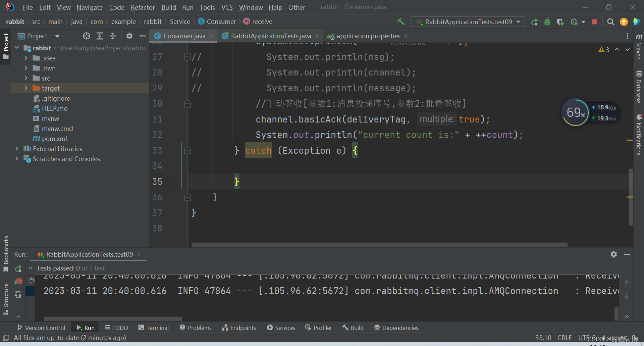This screenshot has height=346, width=644.
Task: Click the console horizontal scrollbar
Action: click(113, 318)
